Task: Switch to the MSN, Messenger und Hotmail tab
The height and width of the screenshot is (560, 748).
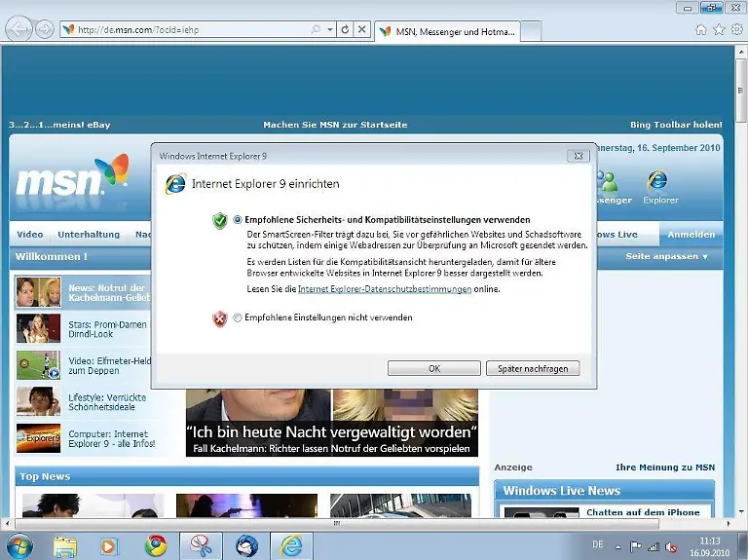Action: (444, 31)
